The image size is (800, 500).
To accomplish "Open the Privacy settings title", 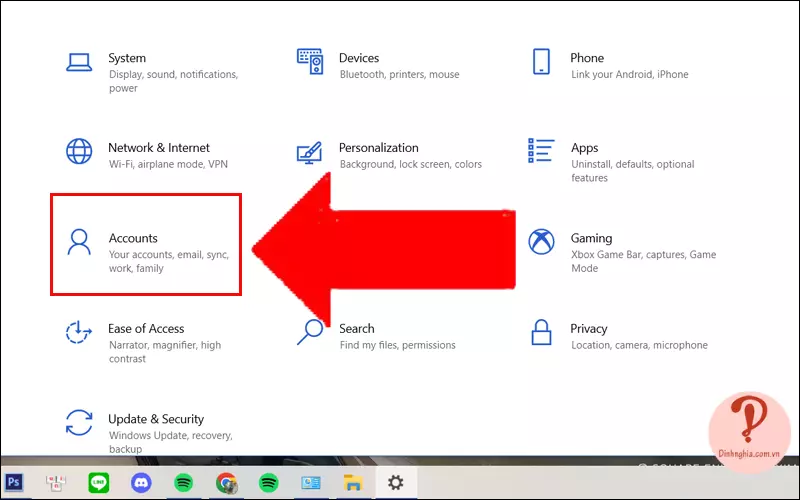I will pyautogui.click(x=589, y=329).
